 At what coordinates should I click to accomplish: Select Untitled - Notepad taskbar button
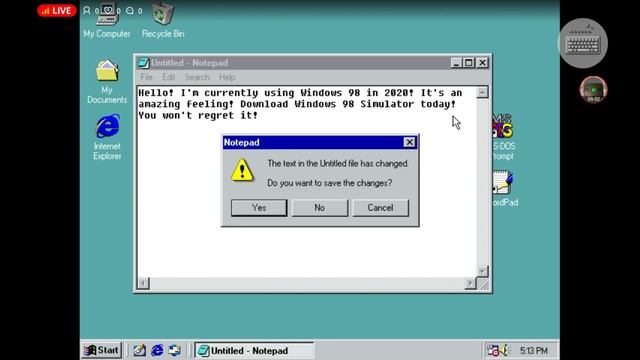point(254,351)
